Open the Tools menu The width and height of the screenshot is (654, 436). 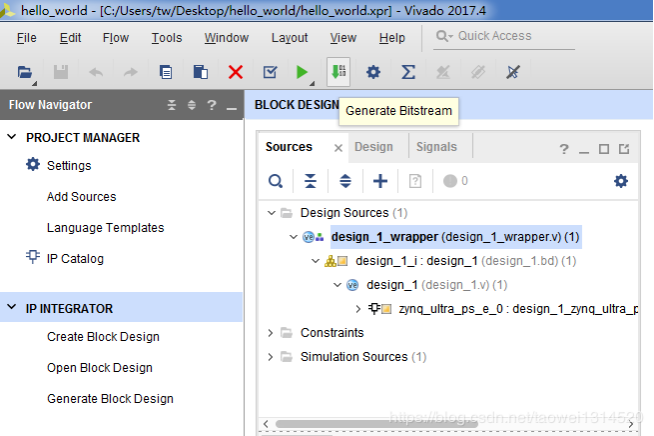click(166, 38)
